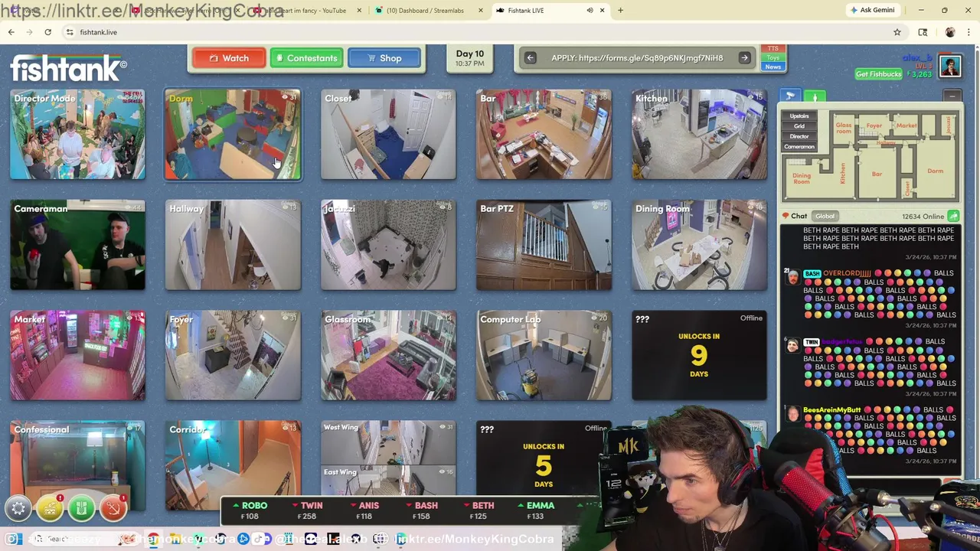This screenshot has height=551, width=980.
Task: Open the alex_b profile avatar
Action: pyautogui.click(x=950, y=67)
